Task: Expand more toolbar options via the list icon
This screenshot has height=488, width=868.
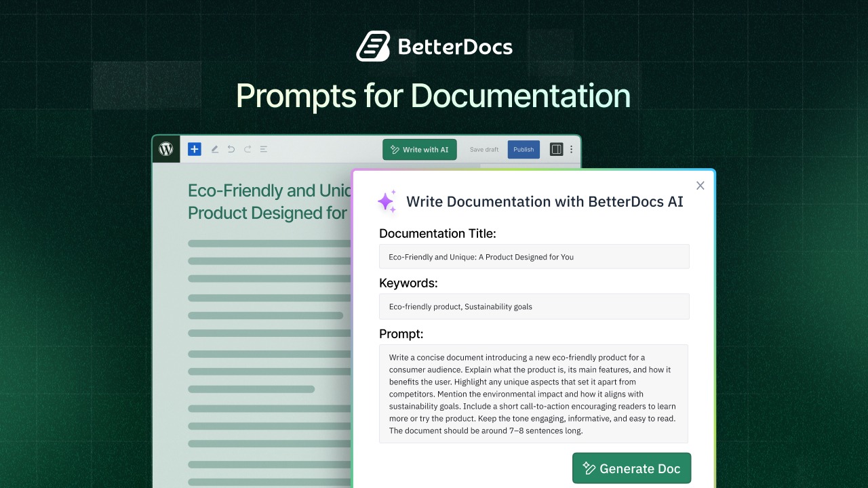Action: tap(264, 149)
